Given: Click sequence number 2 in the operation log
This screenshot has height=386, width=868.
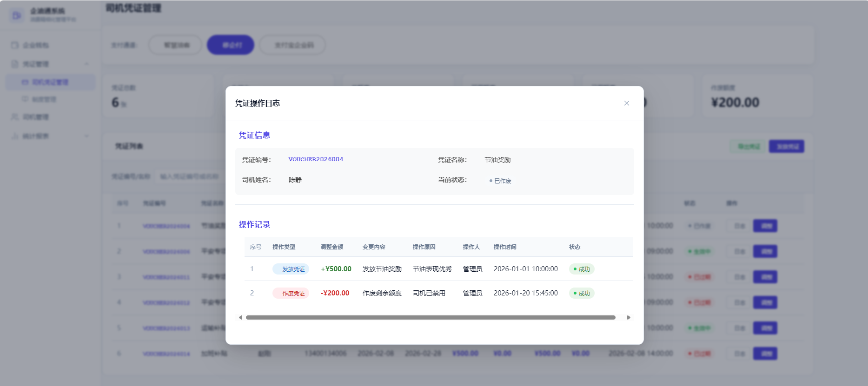Looking at the screenshot, I should (252, 293).
